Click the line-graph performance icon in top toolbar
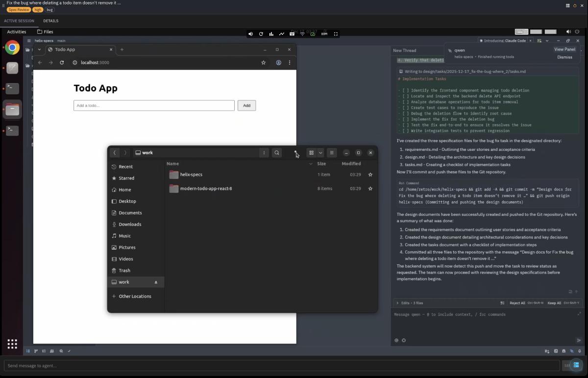 coord(282,34)
